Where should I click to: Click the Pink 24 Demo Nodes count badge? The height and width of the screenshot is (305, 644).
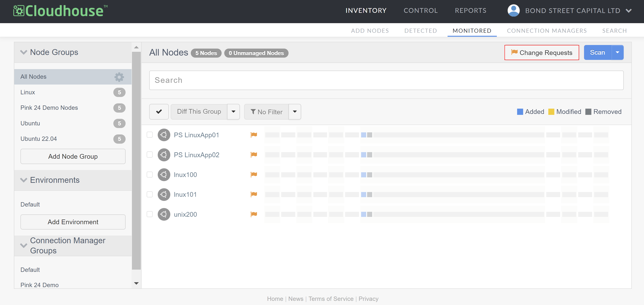(119, 108)
